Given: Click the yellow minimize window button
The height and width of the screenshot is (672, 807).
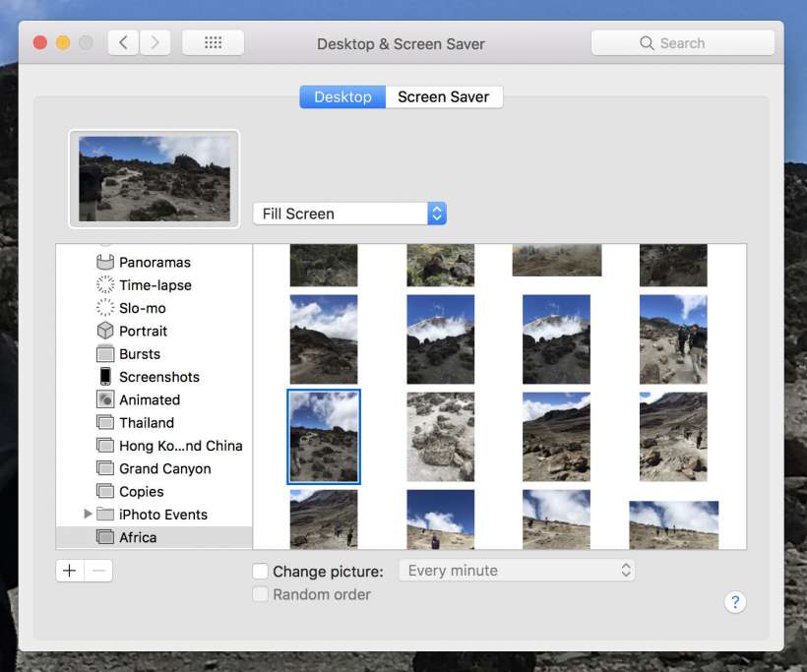Looking at the screenshot, I should [x=63, y=42].
